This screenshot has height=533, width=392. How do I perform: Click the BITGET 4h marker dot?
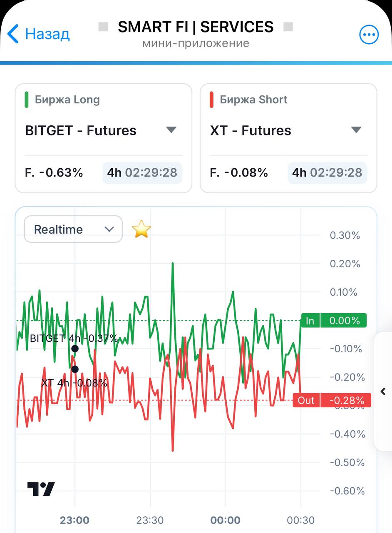(x=75, y=349)
